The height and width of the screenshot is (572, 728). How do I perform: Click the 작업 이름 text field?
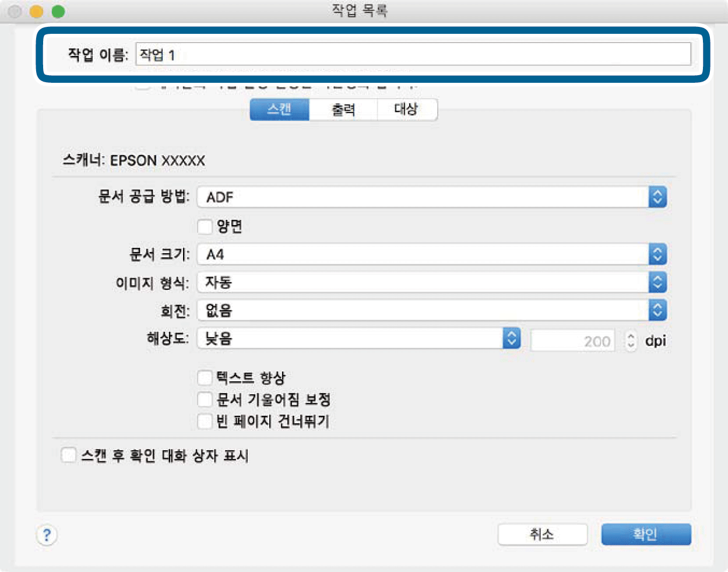tap(413, 55)
